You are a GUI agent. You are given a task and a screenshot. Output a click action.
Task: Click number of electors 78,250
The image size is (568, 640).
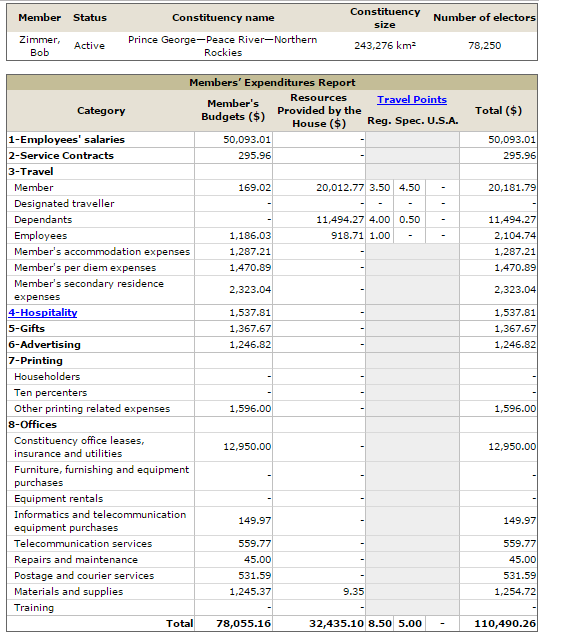pos(484,46)
